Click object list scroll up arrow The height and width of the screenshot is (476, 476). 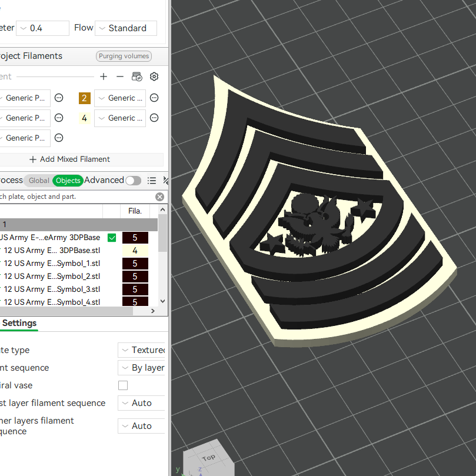(x=162, y=209)
